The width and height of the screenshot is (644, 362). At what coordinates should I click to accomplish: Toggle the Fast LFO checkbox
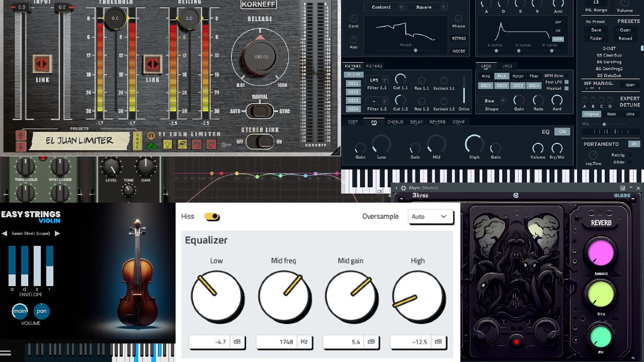point(566,82)
